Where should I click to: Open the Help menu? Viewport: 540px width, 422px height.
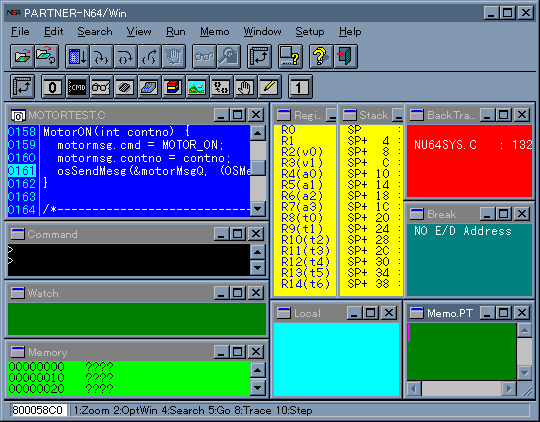(x=350, y=32)
